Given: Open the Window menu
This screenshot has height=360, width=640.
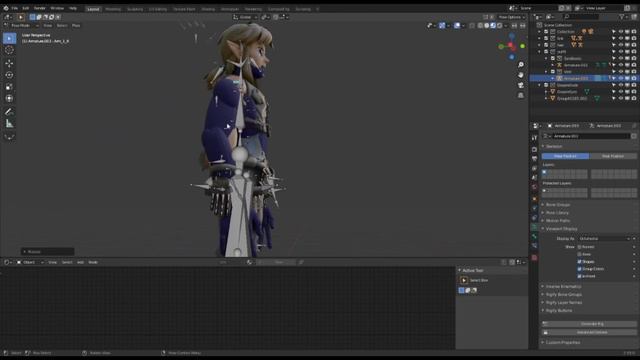Looking at the screenshot, I should [x=57, y=8].
